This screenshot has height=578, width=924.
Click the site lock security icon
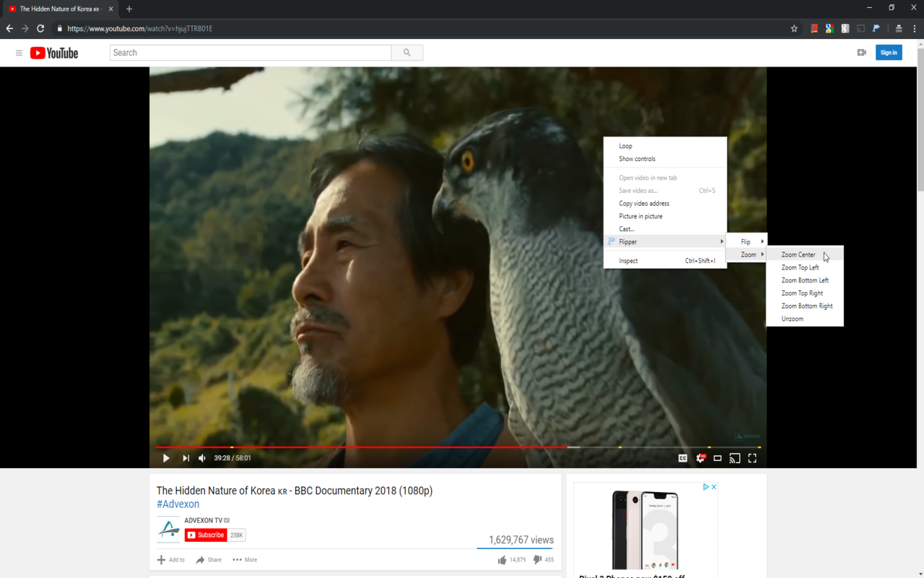pyautogui.click(x=60, y=29)
